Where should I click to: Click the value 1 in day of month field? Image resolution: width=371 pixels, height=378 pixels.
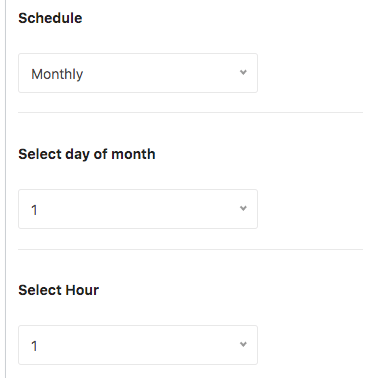tap(34, 210)
